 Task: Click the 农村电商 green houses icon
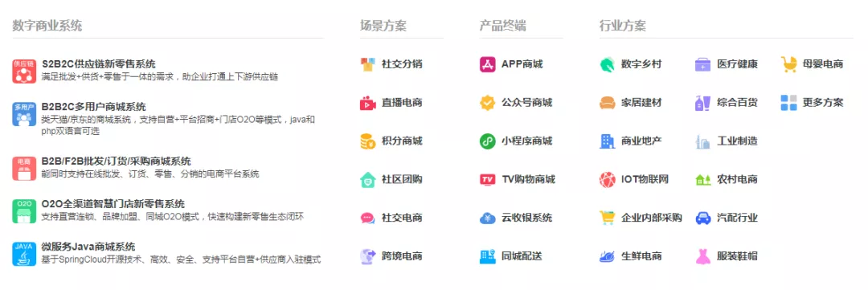tap(703, 179)
